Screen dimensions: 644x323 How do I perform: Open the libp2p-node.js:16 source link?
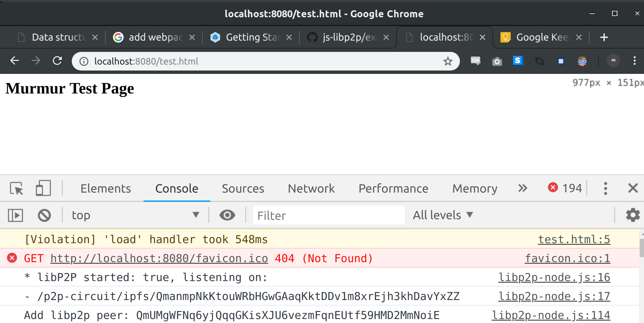click(554, 277)
